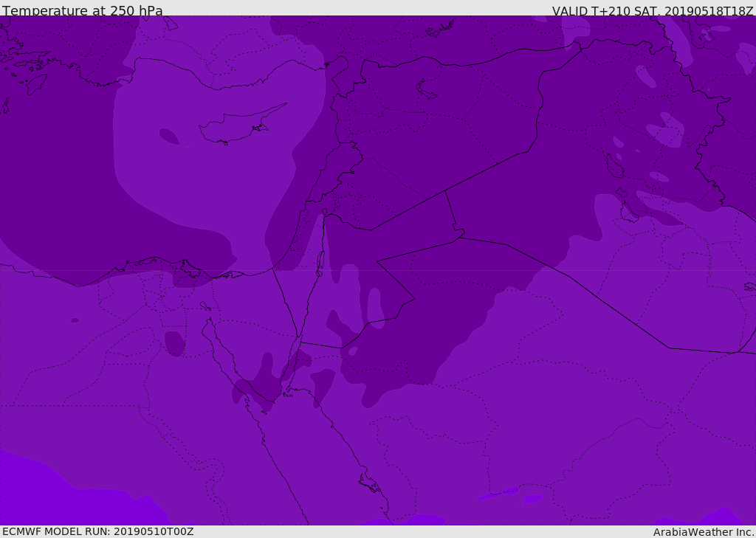Screen dimensions: 756x538
Task: Click the Rhodes island outline near the top-left
Action: (x=36, y=84)
